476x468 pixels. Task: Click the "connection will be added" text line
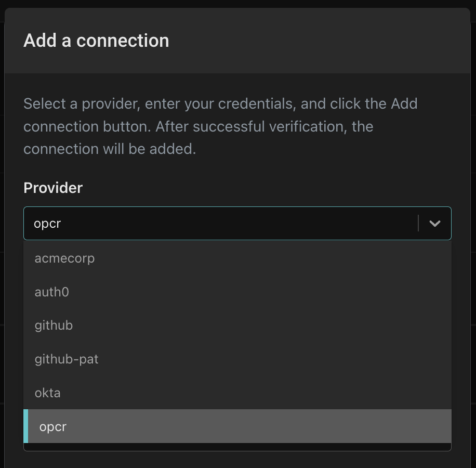pos(110,149)
